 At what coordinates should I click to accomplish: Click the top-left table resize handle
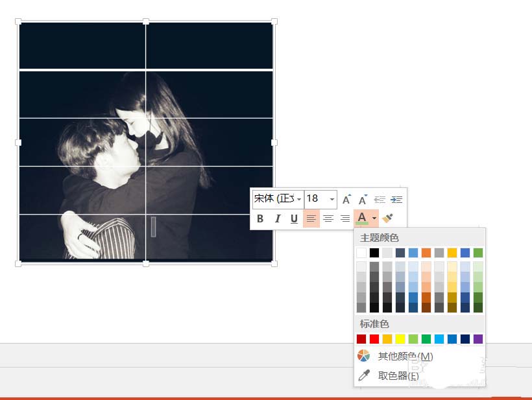18,21
